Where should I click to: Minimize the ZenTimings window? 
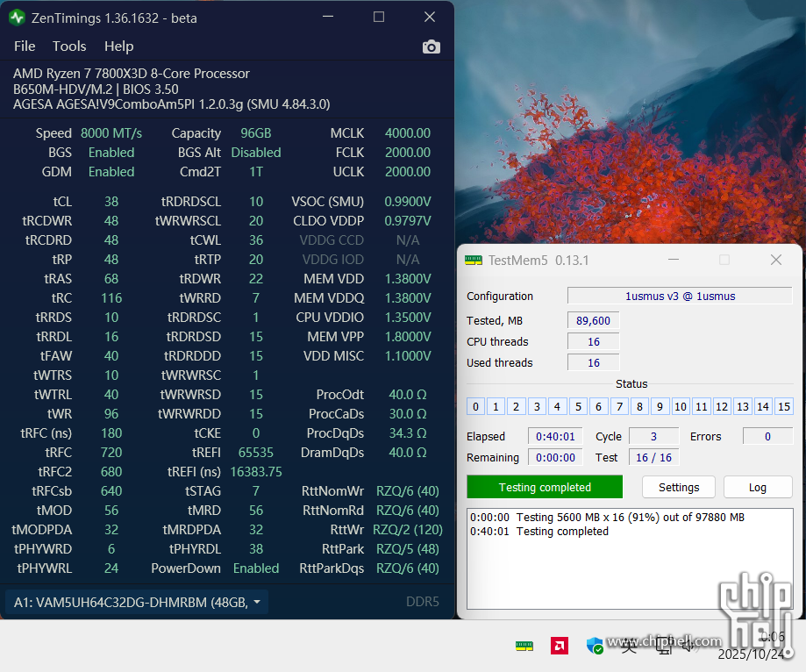[x=327, y=18]
